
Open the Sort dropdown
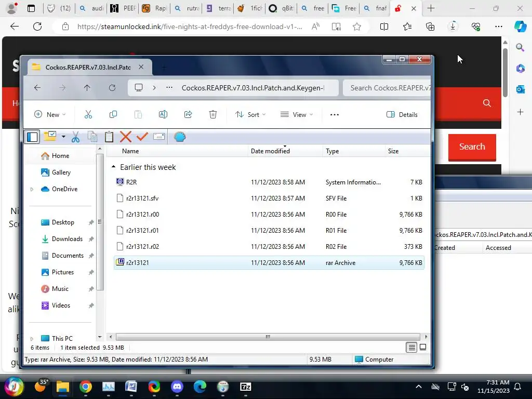(250, 115)
